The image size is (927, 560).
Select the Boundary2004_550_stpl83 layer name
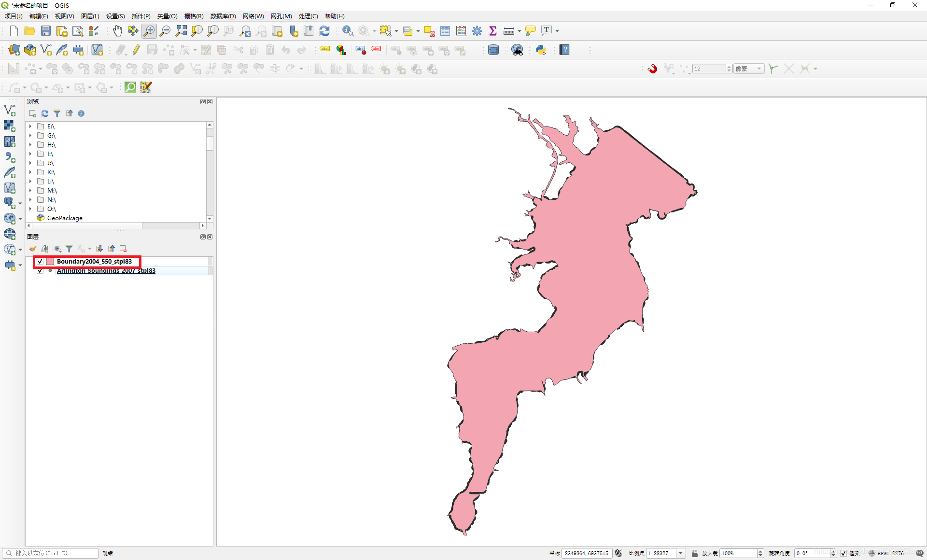coord(94,262)
